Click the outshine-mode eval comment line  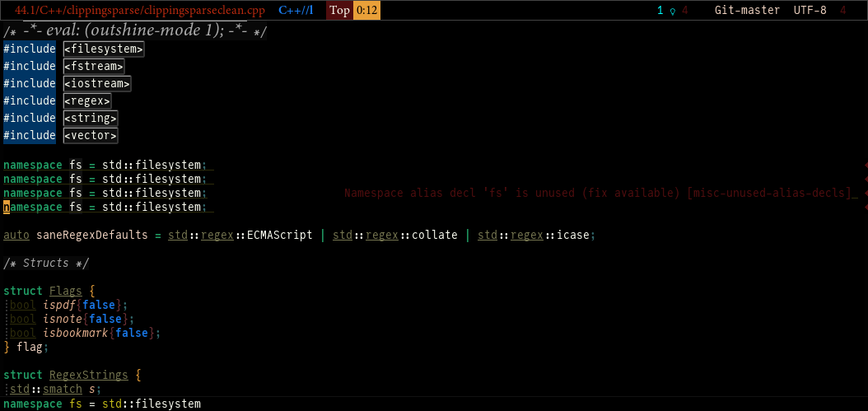[x=135, y=31]
